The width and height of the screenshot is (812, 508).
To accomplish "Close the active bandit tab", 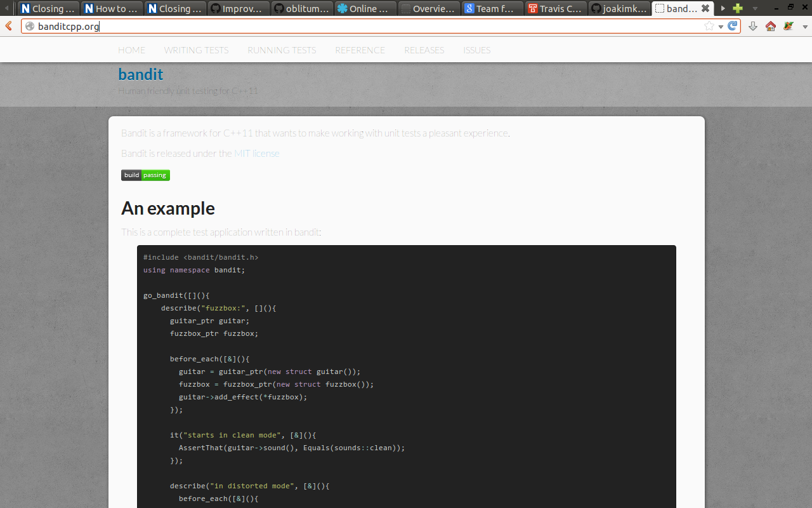I will [x=705, y=8].
